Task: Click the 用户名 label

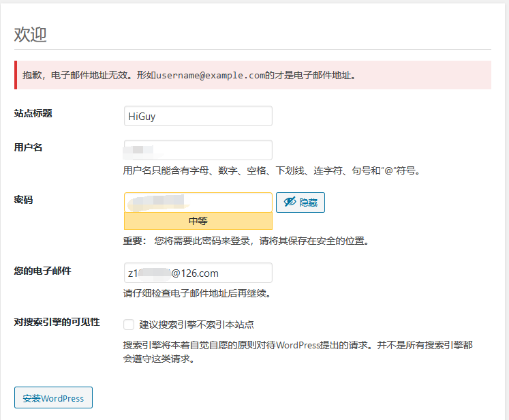Action: tap(28, 147)
